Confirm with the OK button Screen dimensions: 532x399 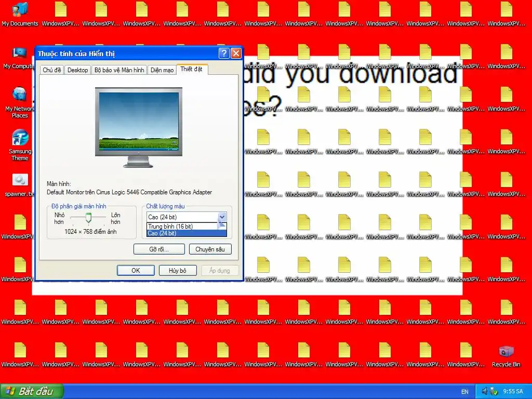click(x=136, y=270)
